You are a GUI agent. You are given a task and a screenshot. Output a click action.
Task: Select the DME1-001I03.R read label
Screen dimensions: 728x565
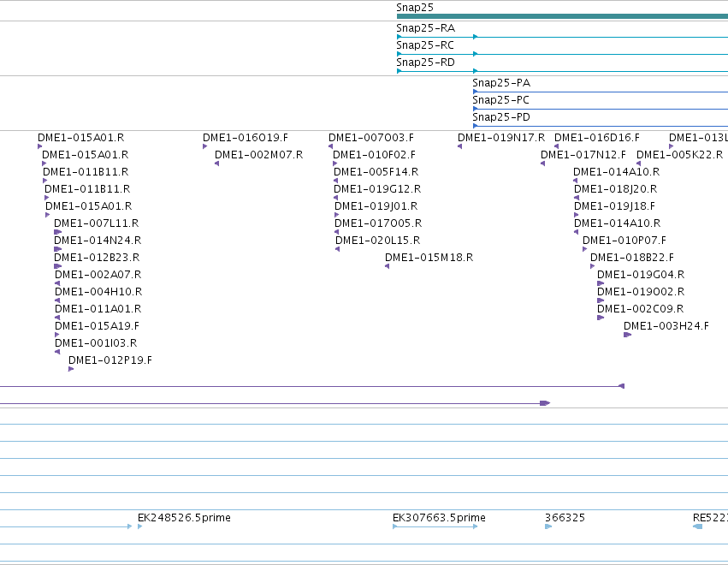click(x=96, y=343)
